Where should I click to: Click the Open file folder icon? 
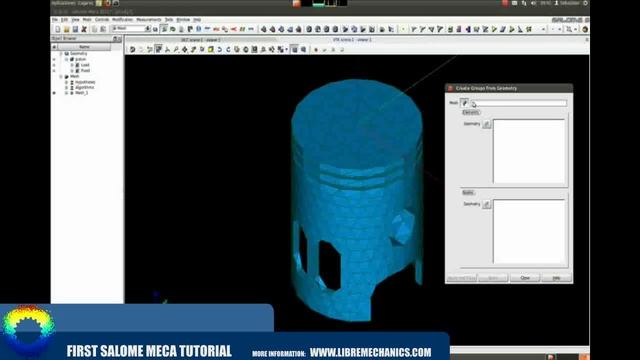67,29
